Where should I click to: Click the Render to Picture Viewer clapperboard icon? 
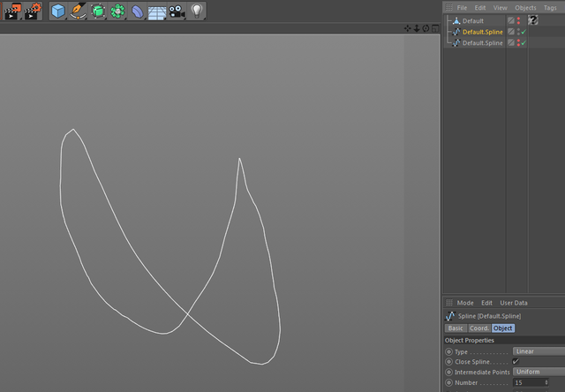(x=12, y=11)
